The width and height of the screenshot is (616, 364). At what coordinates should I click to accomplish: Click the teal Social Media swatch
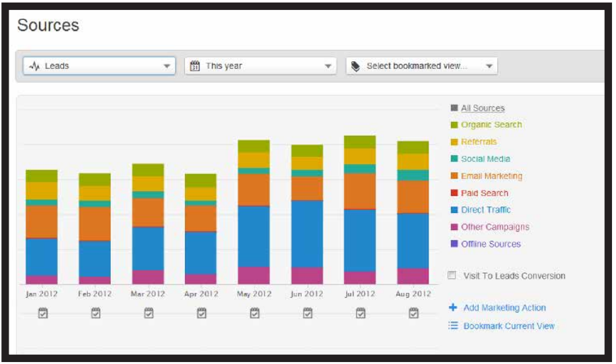pyautogui.click(x=454, y=159)
